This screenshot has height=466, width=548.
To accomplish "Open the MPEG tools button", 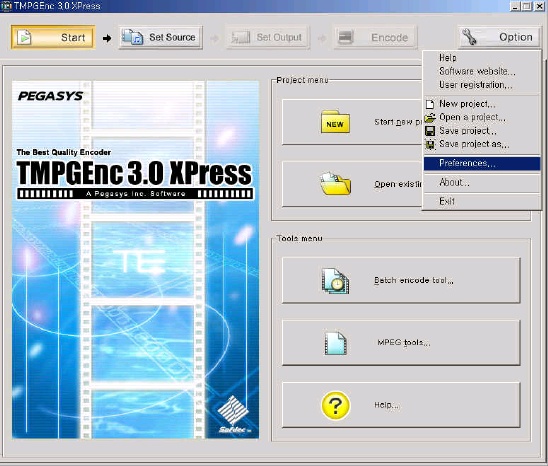I will (401, 343).
